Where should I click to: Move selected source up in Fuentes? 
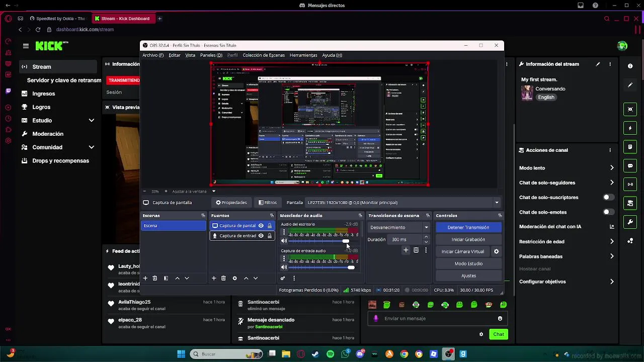pos(246,278)
